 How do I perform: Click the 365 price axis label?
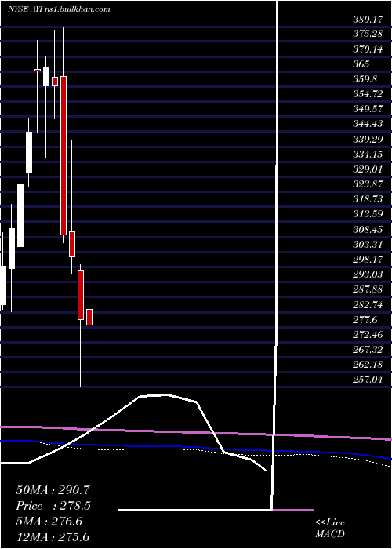(361, 64)
